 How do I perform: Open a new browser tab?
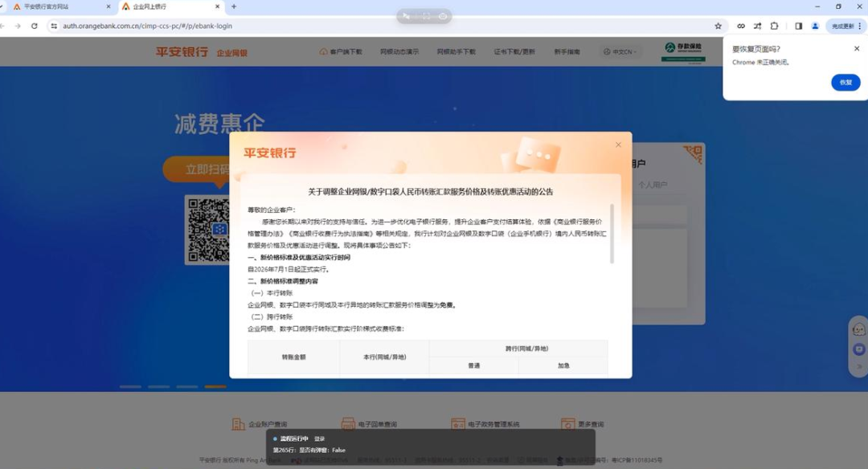click(x=234, y=6)
